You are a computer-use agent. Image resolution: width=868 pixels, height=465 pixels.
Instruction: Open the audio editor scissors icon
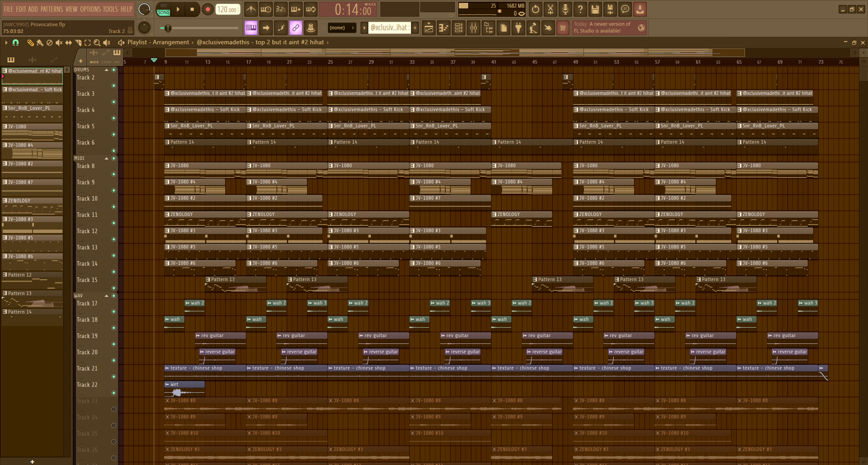(550, 9)
